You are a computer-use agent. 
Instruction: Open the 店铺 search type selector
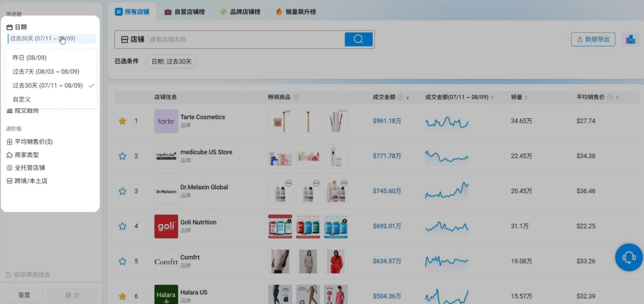tap(132, 39)
